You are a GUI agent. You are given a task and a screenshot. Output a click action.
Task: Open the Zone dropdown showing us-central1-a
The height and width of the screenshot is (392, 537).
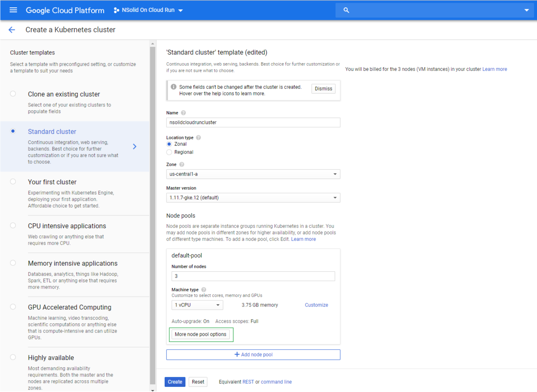tap(253, 174)
